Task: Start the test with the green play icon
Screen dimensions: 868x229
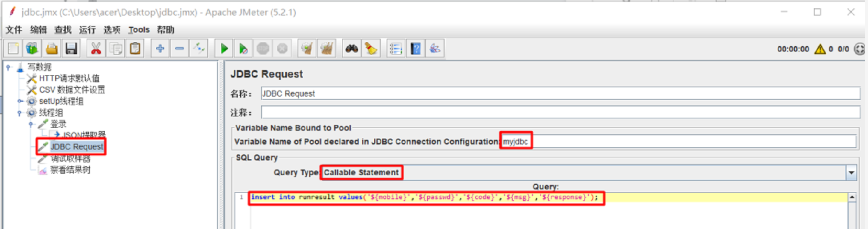Action: coord(224,48)
